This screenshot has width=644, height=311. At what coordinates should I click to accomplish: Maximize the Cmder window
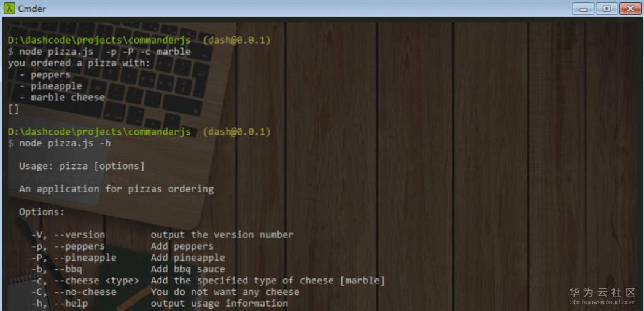[606, 8]
